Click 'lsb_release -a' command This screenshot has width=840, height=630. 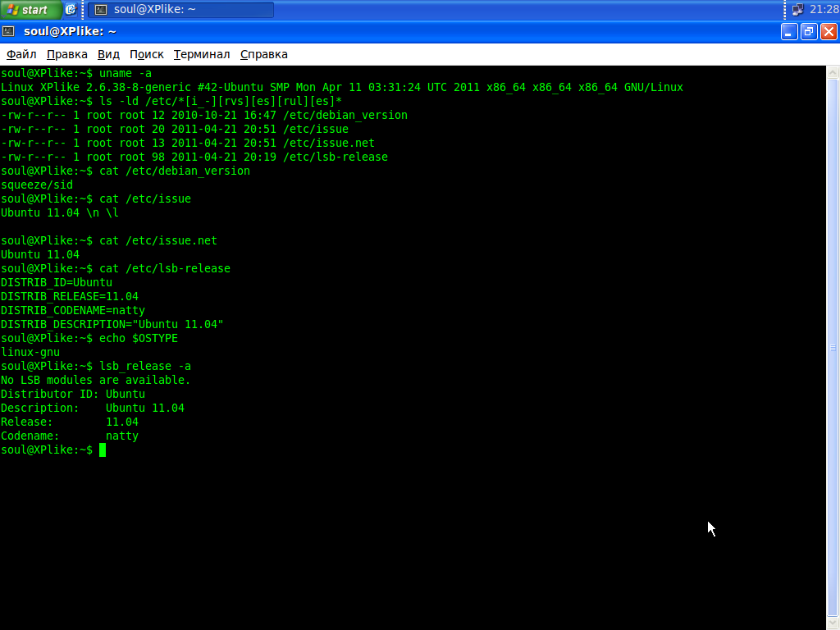coord(145,366)
